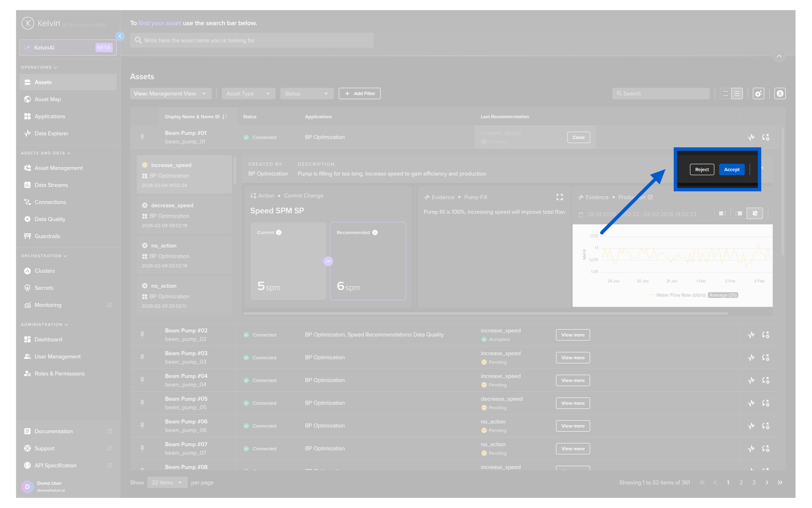This screenshot has height=508, width=812.
Task: Open items per page dropdown
Action: click(167, 483)
